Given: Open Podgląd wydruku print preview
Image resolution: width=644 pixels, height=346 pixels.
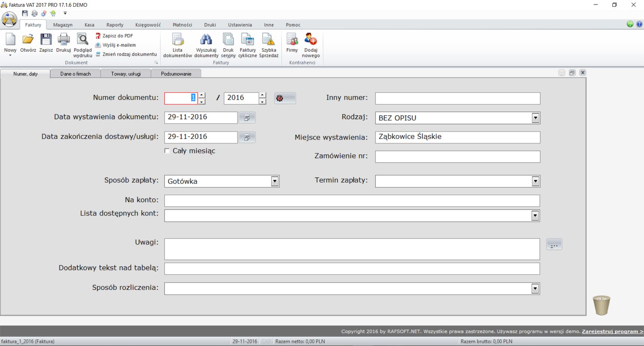Looking at the screenshot, I should [83, 45].
